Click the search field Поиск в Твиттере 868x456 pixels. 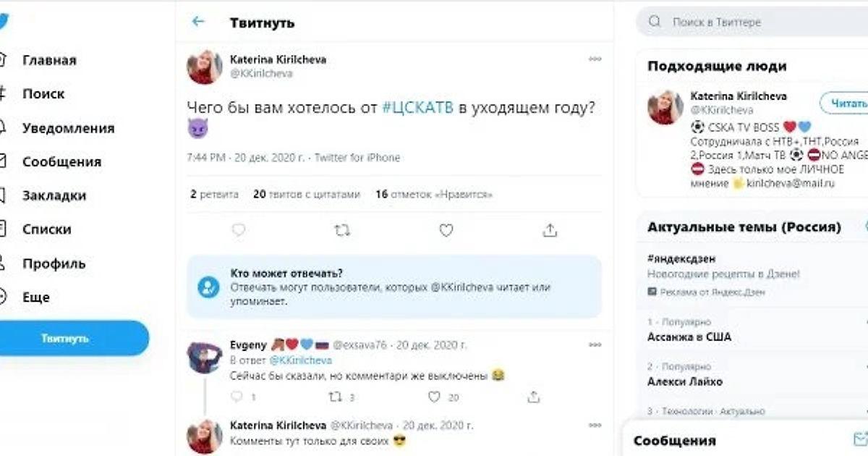752,22
